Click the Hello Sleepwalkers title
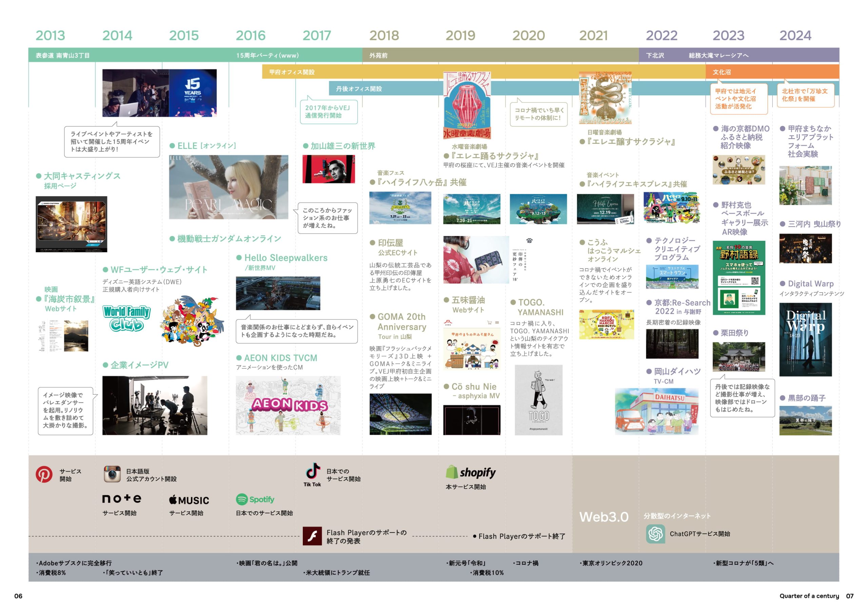 285,258
